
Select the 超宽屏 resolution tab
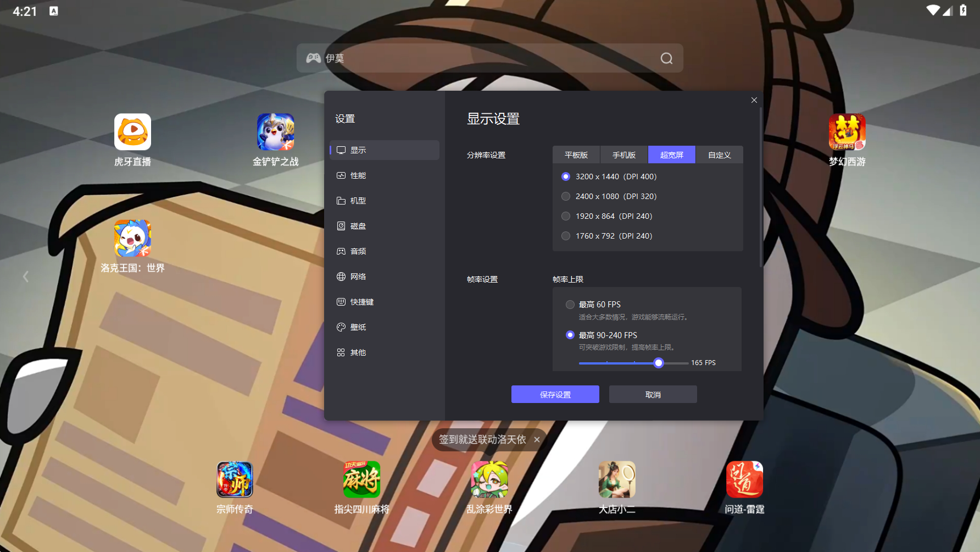(672, 155)
